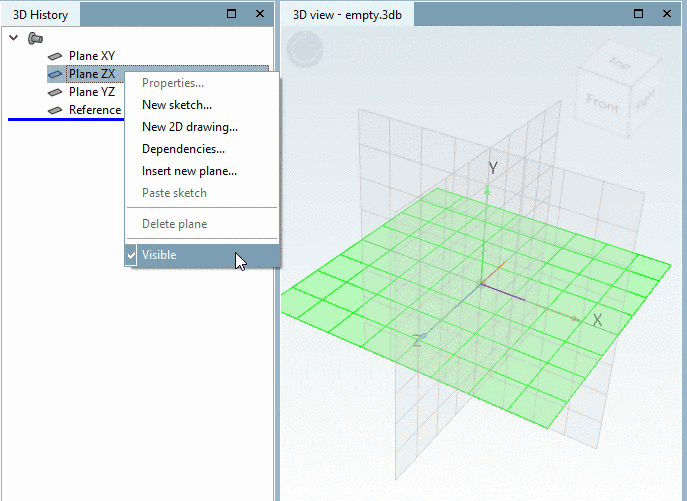Click Delete plane menu entry
Image resolution: width=687 pixels, height=501 pixels.
click(x=202, y=224)
